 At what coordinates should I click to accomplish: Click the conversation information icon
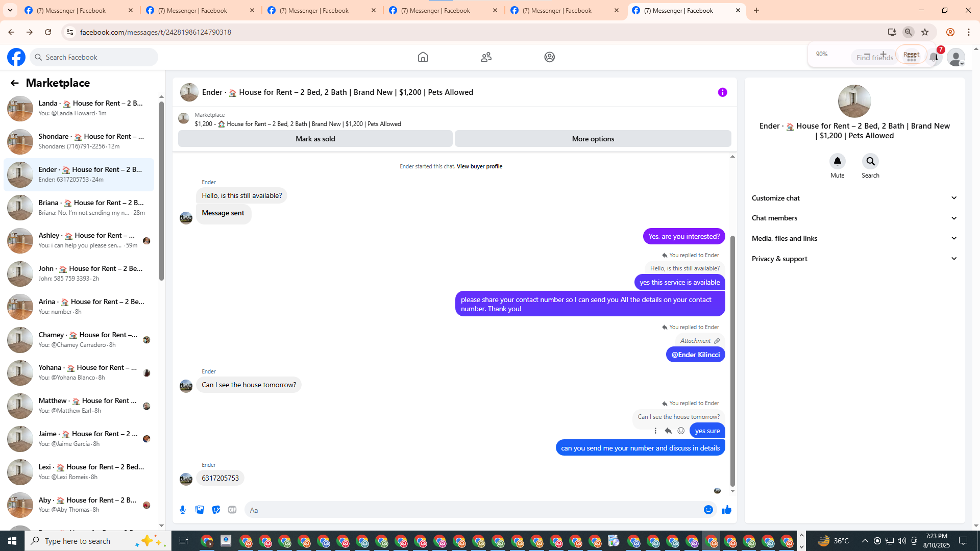722,92
